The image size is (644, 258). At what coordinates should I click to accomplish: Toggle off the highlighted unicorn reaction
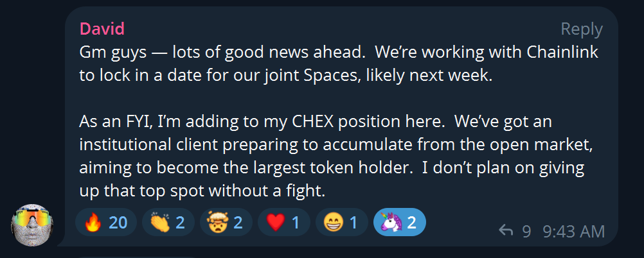[400, 223]
